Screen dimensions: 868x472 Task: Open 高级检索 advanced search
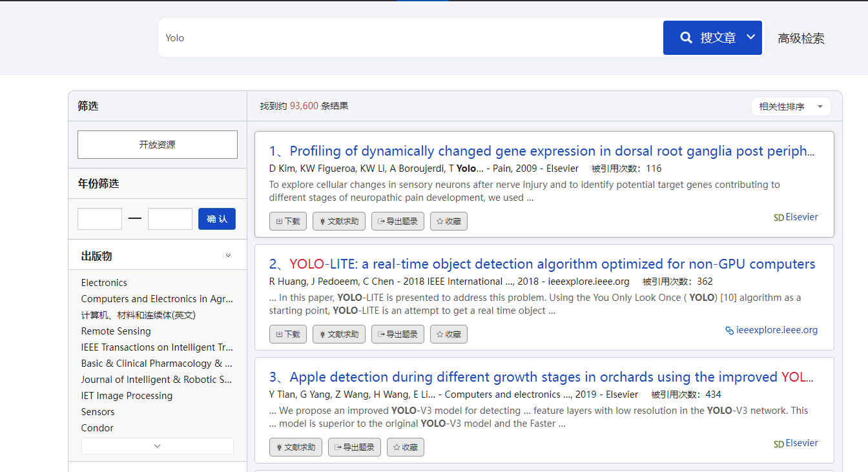click(x=801, y=39)
